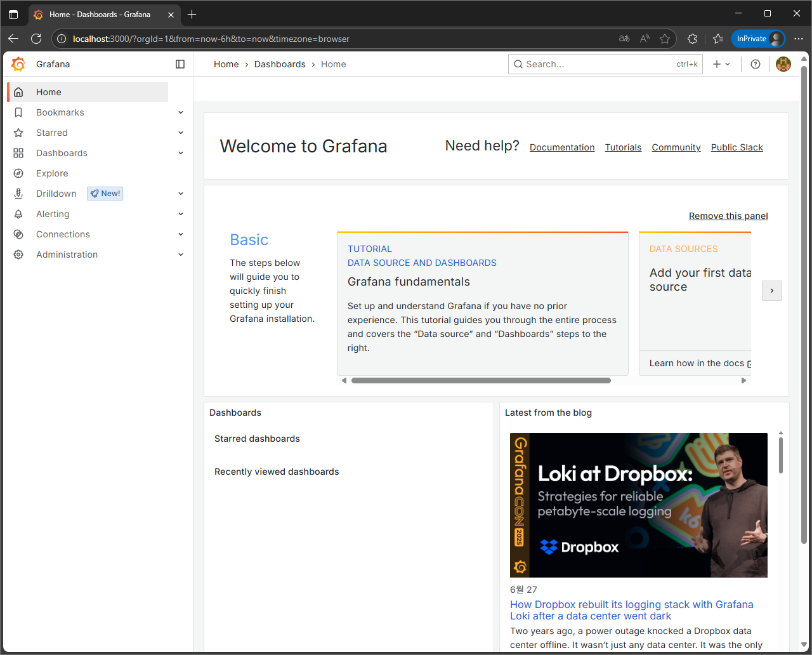Click the Starred dashboards heading

(257, 439)
